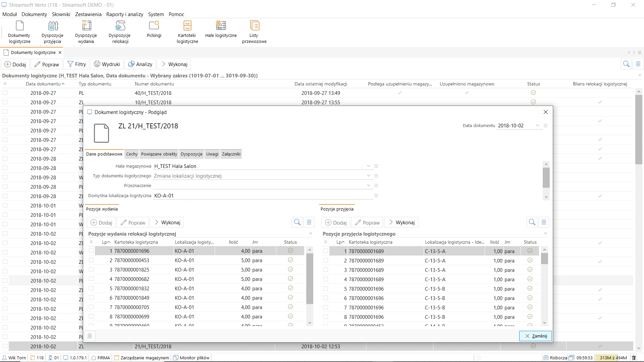
Task: Check row 3 checkbox in Pozycje przyjęcia
Action: (x=326, y=269)
